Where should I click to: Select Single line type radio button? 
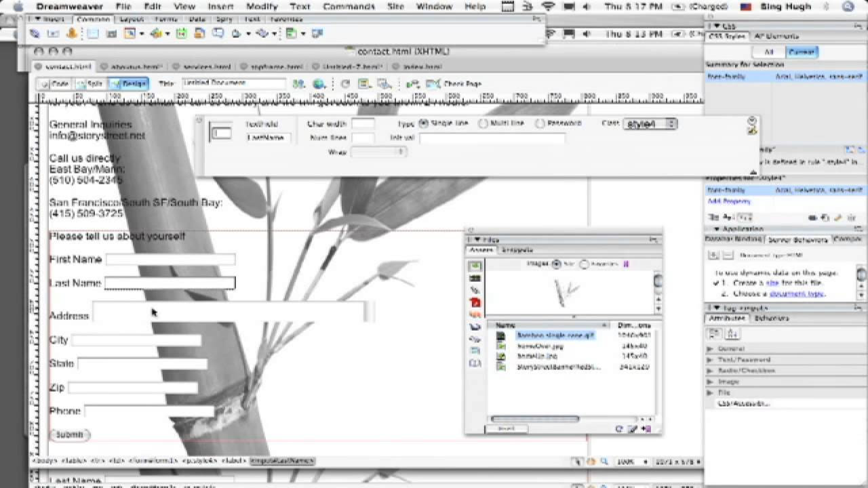[424, 123]
